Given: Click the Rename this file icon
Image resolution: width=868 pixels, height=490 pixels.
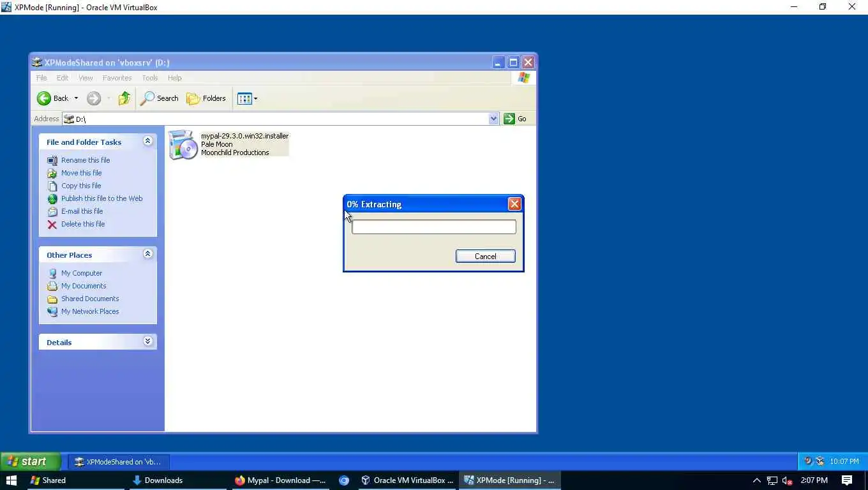Looking at the screenshot, I should coord(52,161).
